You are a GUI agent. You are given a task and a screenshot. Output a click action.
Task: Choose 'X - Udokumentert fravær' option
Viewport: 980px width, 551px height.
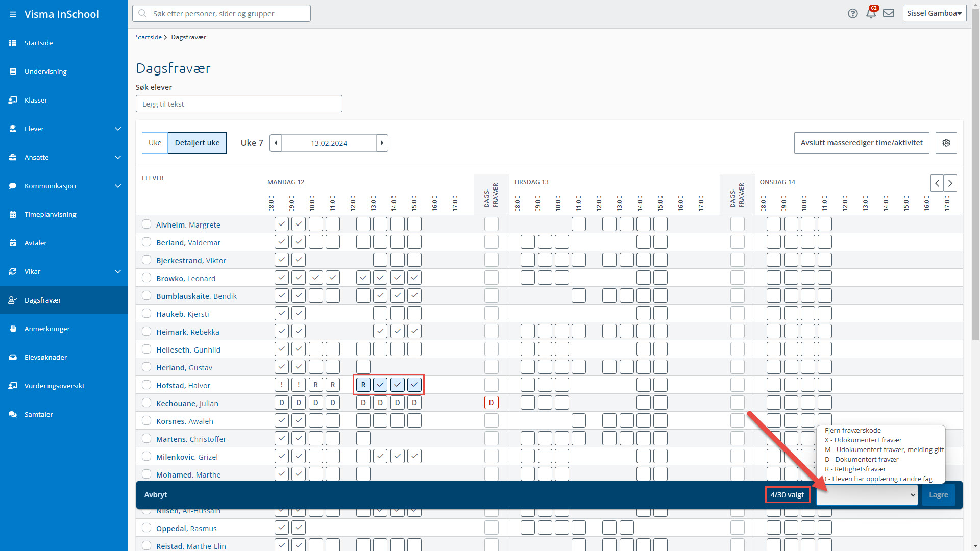(863, 440)
